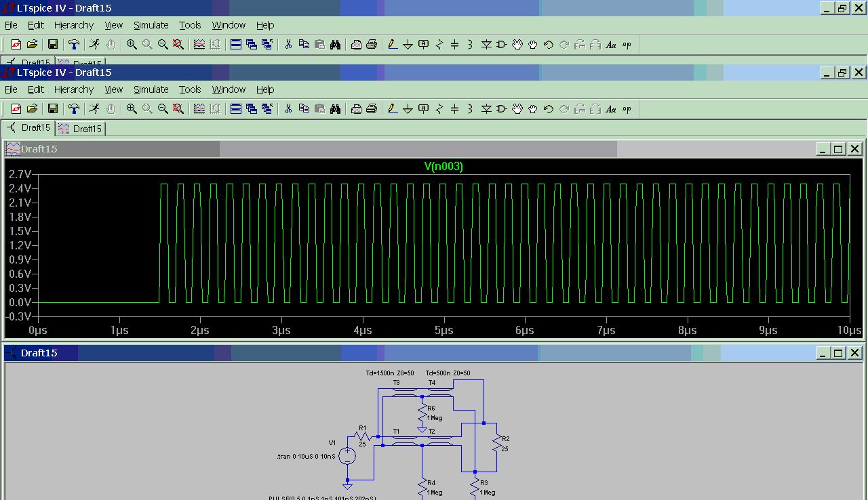The image size is (868, 500).
Task: Select the Resistor tool in the front window toolbar
Action: coord(439,109)
